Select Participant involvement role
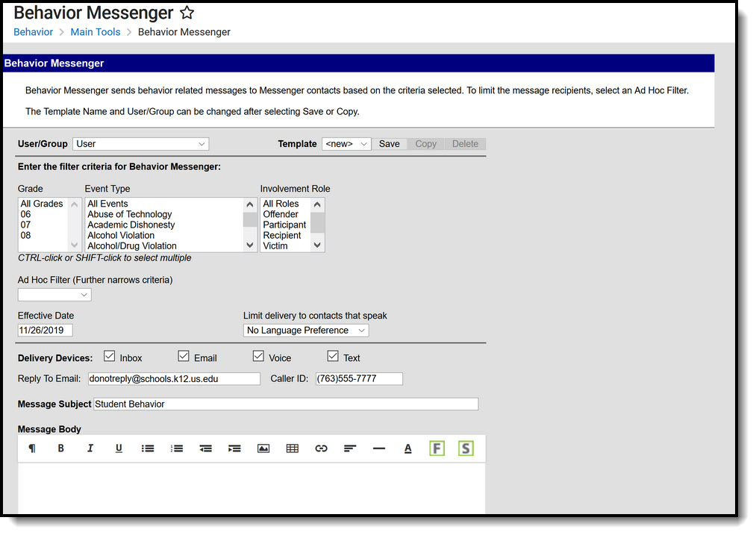 click(x=285, y=225)
